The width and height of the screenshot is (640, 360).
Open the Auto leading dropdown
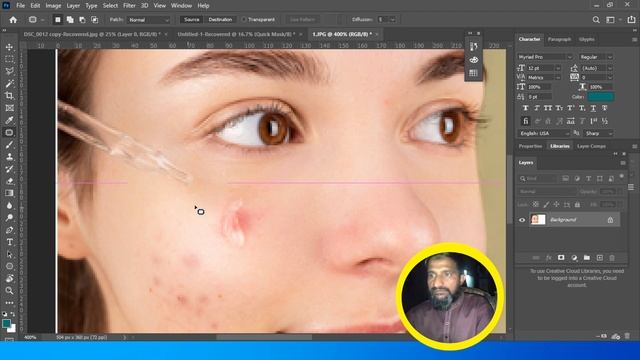[x=610, y=68]
